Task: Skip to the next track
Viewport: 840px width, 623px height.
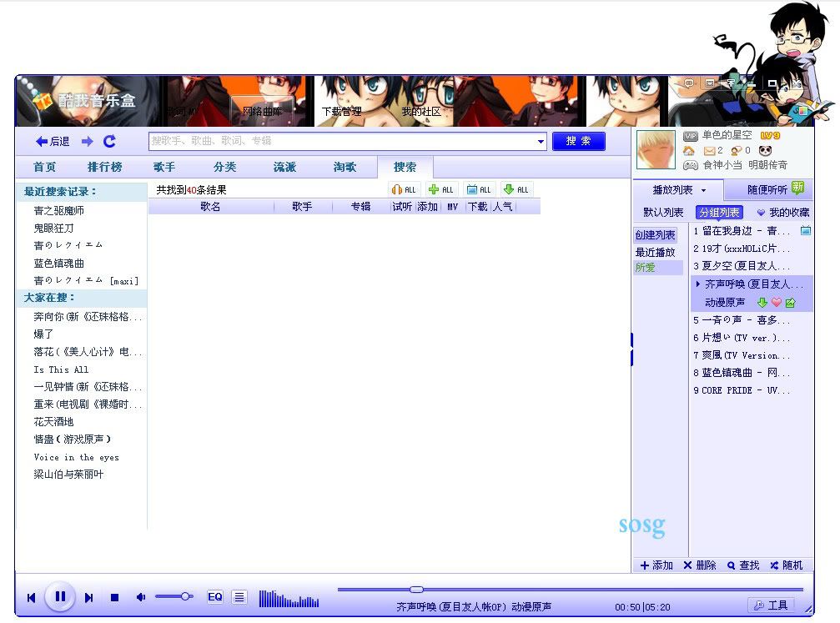Action: point(89,597)
